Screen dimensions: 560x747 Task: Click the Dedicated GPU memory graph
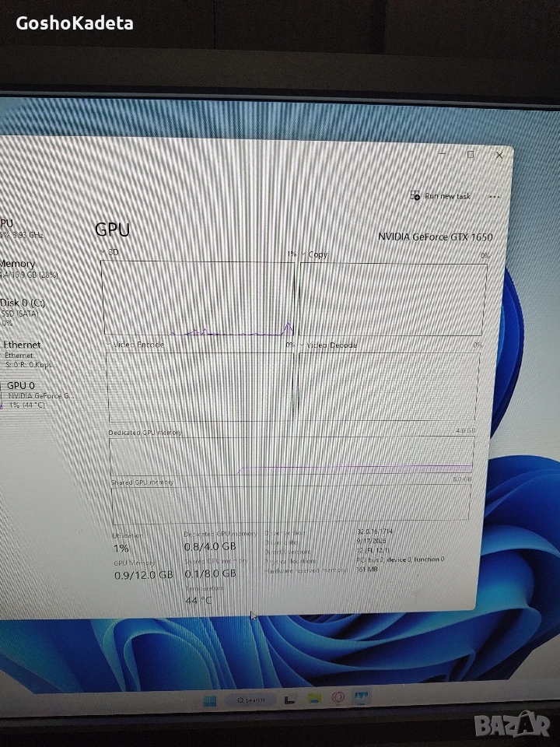[x=292, y=456]
